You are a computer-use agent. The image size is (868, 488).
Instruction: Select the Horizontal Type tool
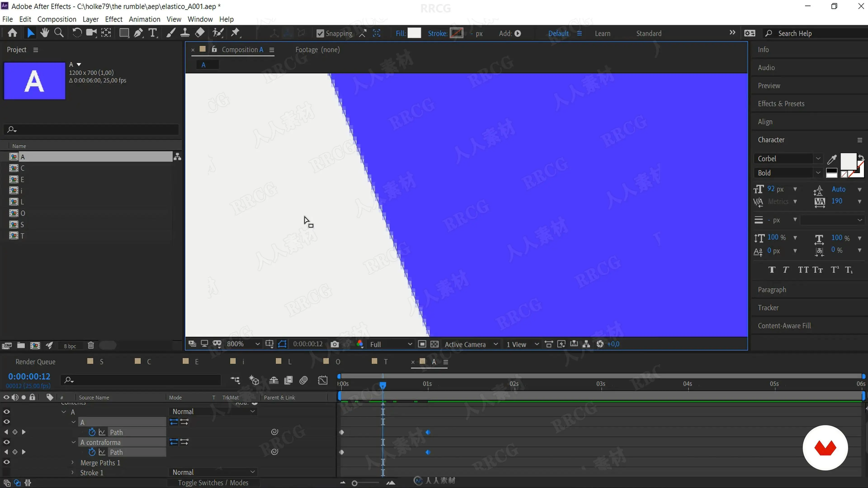click(x=153, y=33)
